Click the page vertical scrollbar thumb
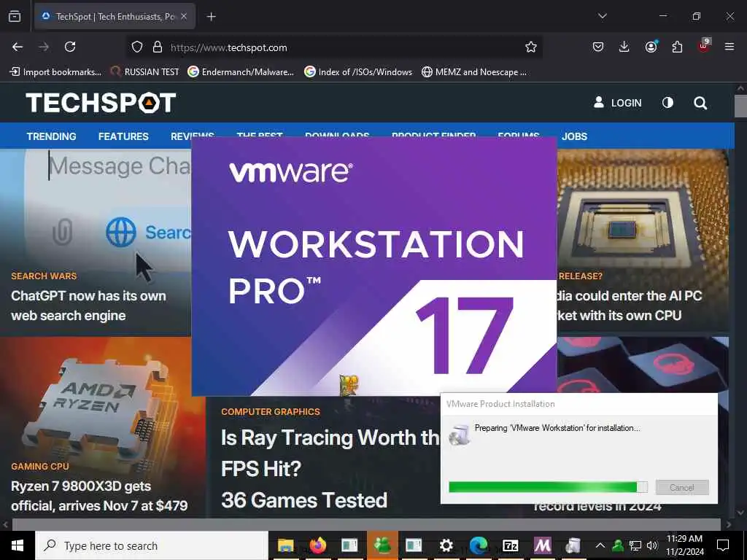The image size is (747, 560). tap(740, 106)
